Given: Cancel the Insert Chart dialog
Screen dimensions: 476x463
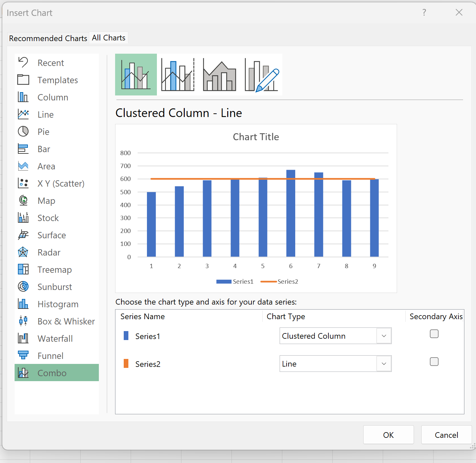Looking at the screenshot, I should (x=446, y=435).
